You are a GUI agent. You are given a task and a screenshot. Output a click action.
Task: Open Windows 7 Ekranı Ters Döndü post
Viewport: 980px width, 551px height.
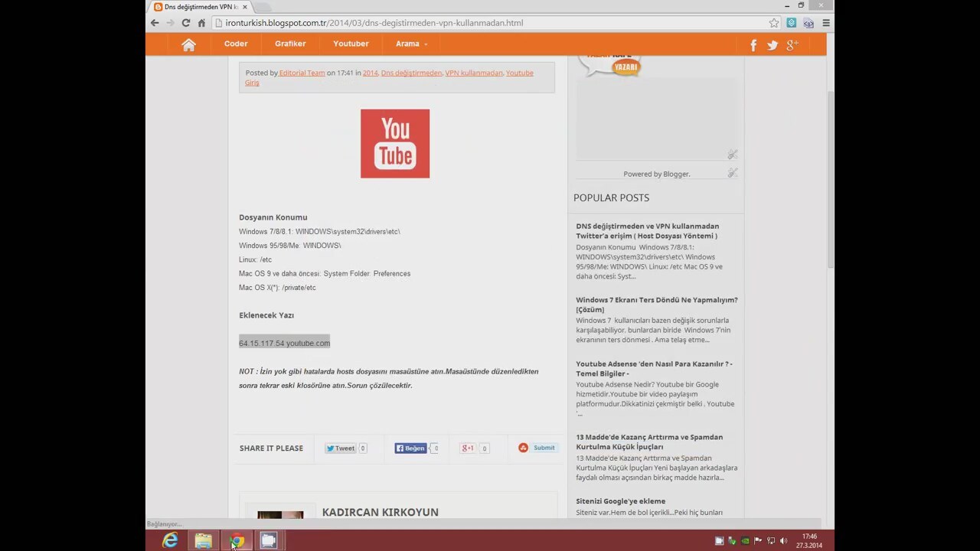(x=657, y=305)
